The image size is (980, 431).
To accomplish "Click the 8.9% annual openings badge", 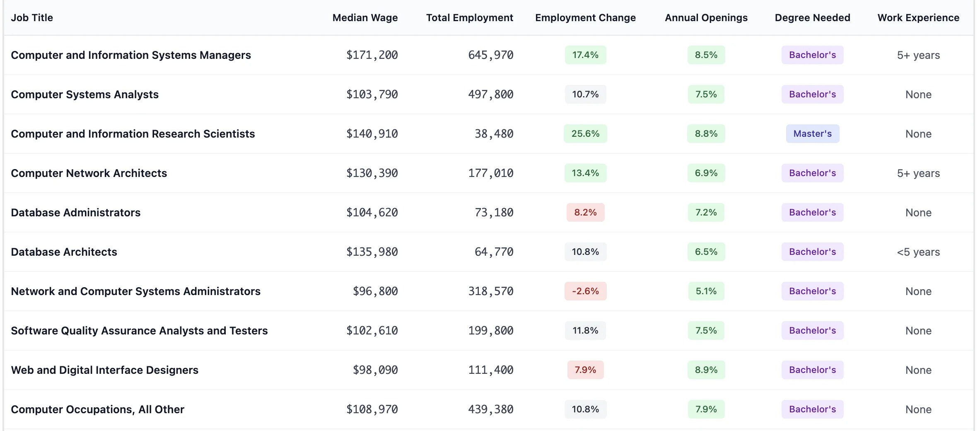I will pyautogui.click(x=706, y=370).
